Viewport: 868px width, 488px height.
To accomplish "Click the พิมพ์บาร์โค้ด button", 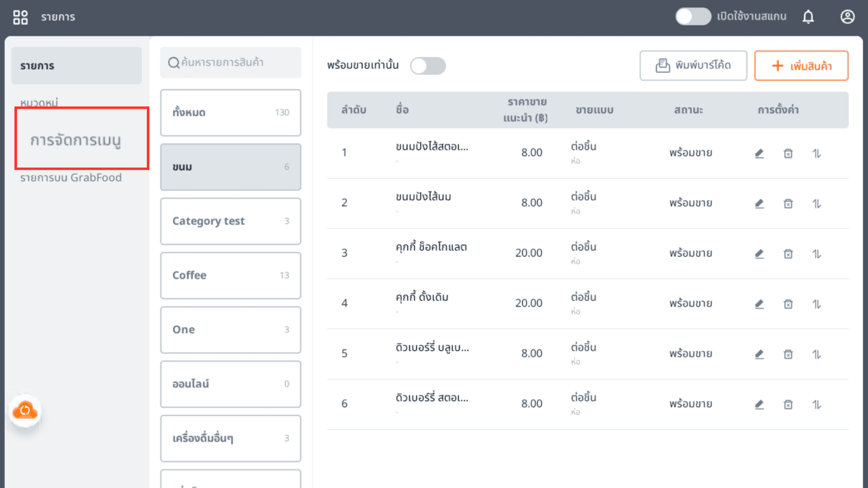I will (693, 66).
